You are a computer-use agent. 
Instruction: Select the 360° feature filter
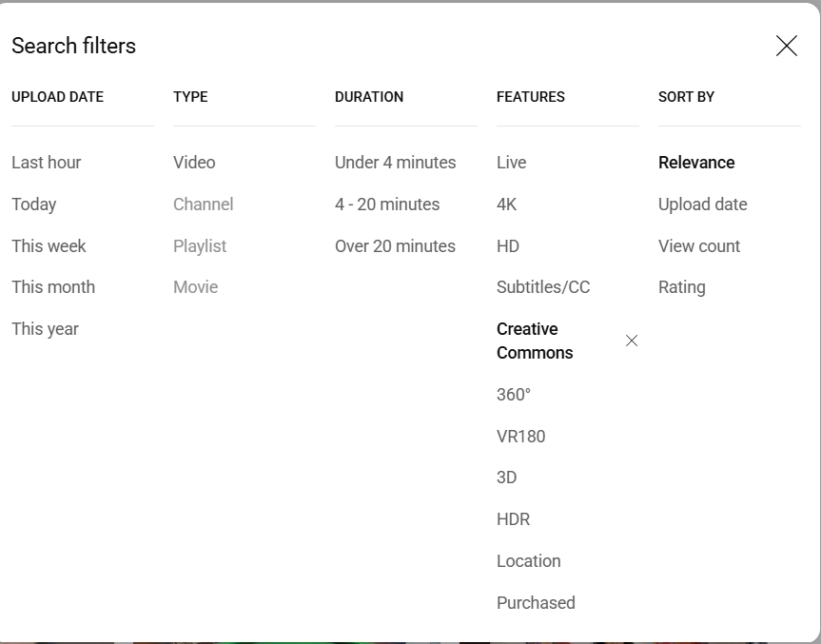click(x=514, y=395)
